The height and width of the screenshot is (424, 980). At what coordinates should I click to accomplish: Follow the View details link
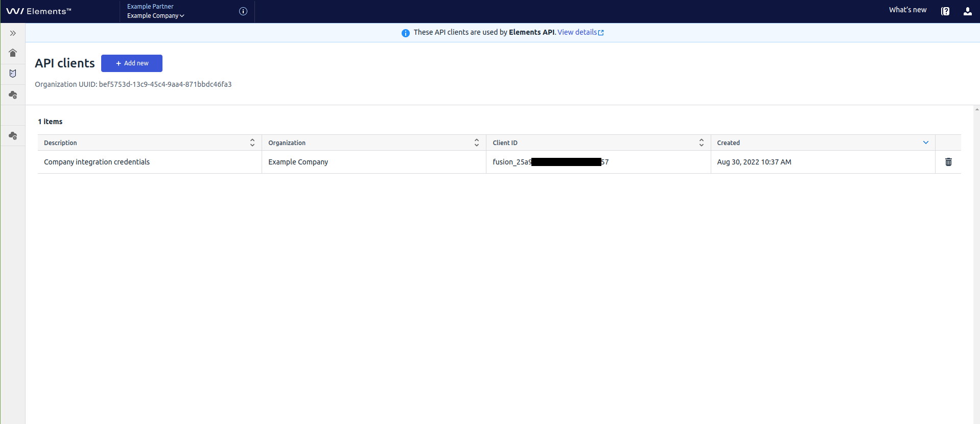pyautogui.click(x=580, y=32)
